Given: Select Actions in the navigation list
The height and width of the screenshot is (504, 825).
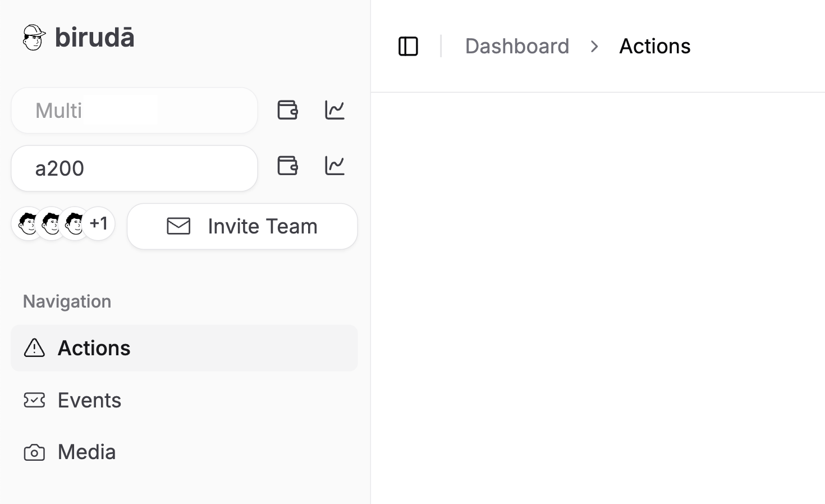Looking at the screenshot, I should pos(94,348).
